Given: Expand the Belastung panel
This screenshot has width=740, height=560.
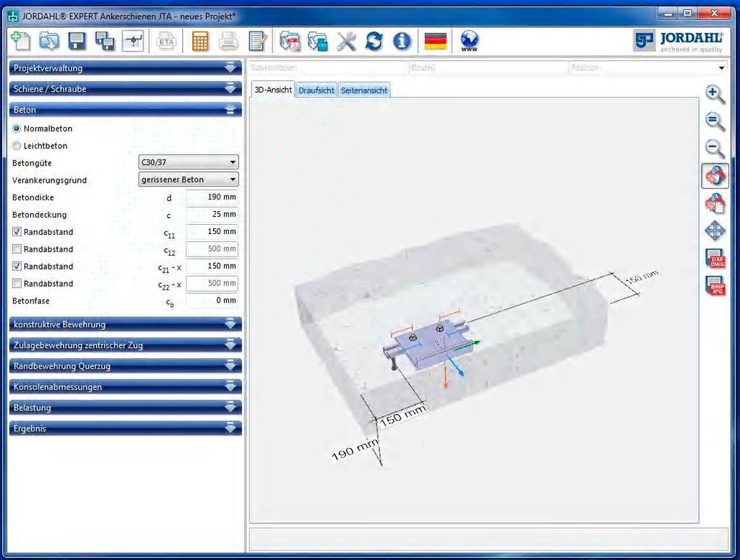Looking at the screenshot, I should pos(126,407).
